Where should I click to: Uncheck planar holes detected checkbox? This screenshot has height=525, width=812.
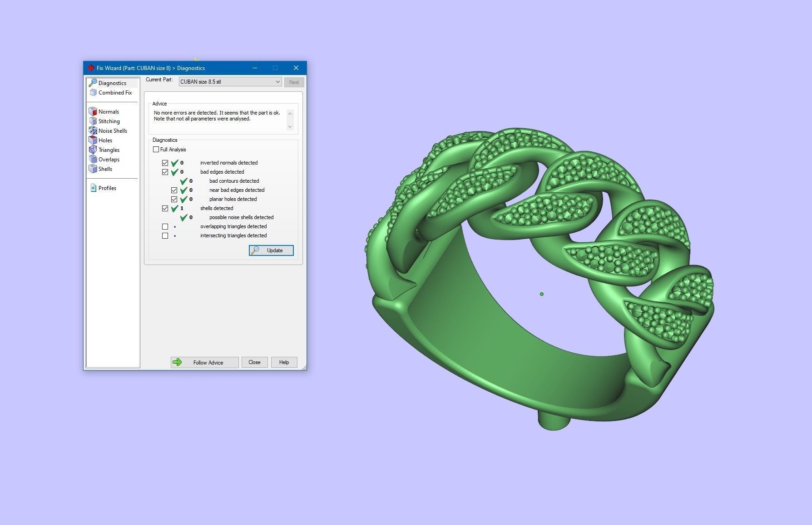[174, 199]
